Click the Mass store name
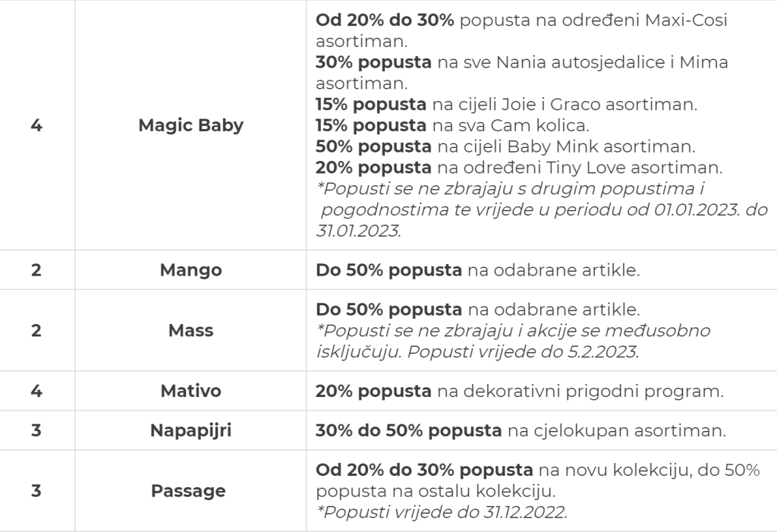This screenshot has height=532, width=777. [x=190, y=330]
